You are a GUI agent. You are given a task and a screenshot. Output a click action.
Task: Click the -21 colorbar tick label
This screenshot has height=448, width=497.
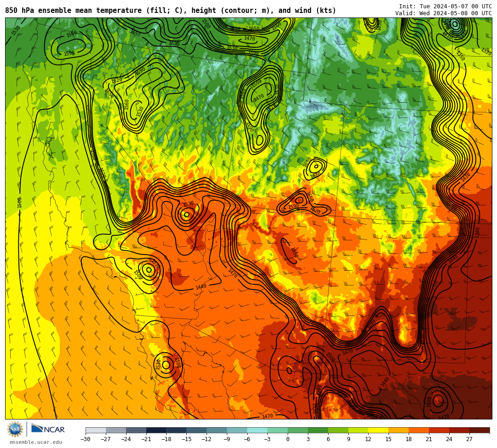(146, 439)
